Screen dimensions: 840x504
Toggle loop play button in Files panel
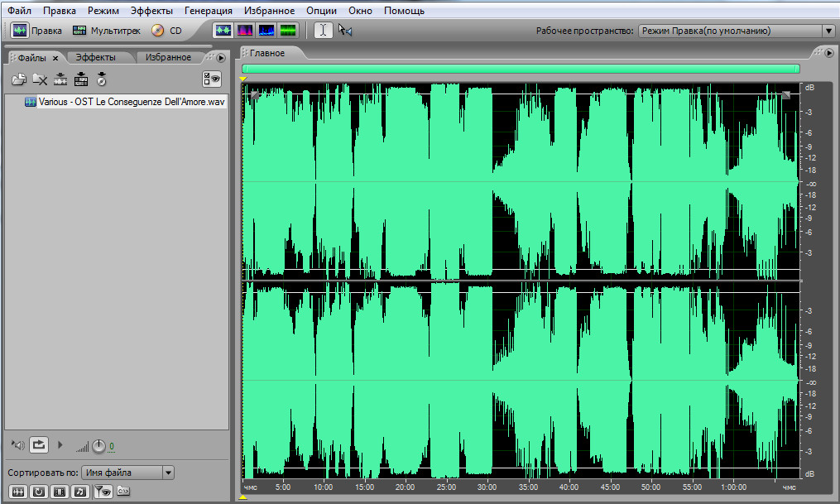click(39, 445)
